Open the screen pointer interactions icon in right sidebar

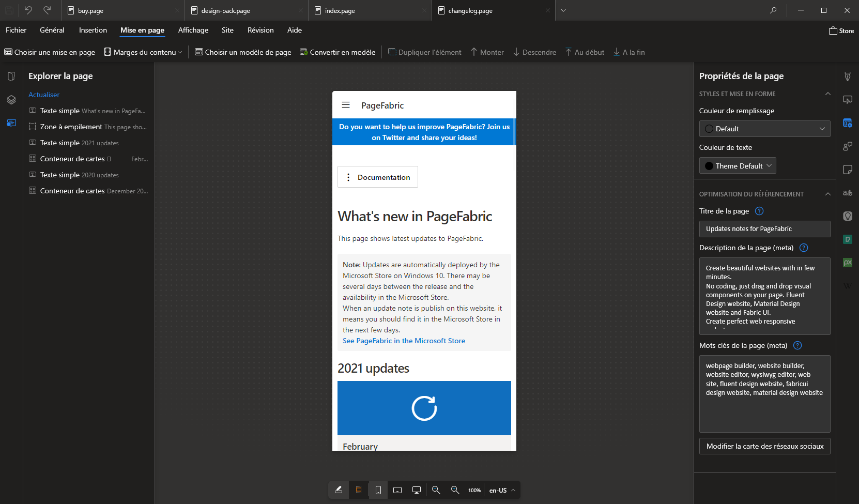[x=848, y=100]
